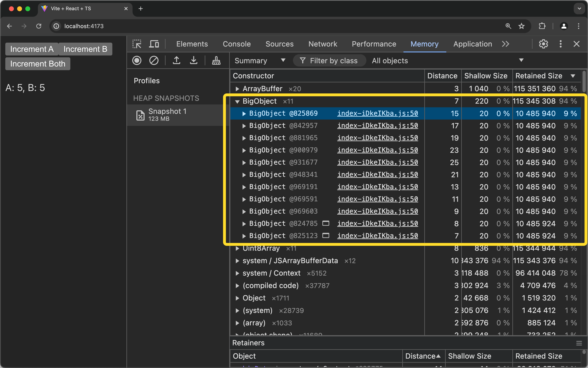Expand the (compiled code) row

(237, 286)
